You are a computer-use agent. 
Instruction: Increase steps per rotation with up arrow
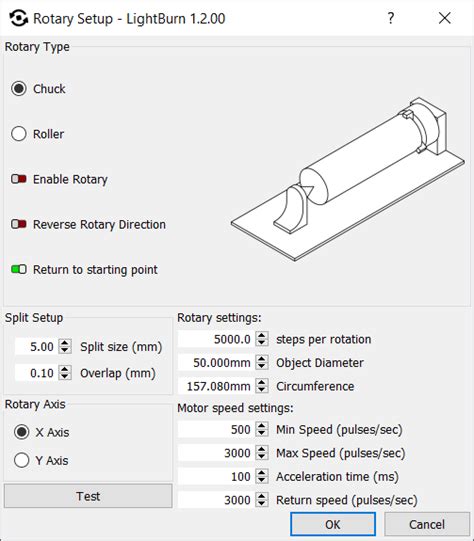pos(262,335)
